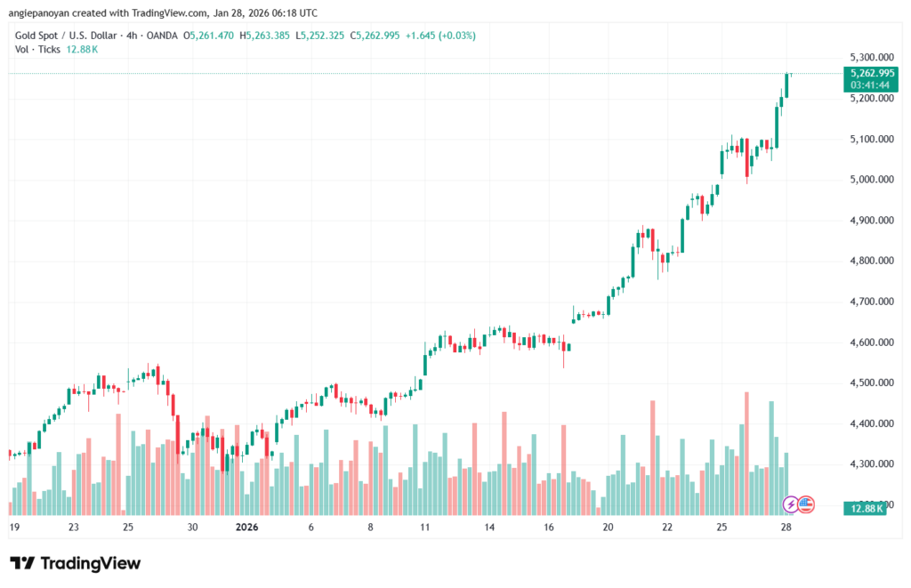
Task: Click the TradingView logo
Action: [76, 563]
